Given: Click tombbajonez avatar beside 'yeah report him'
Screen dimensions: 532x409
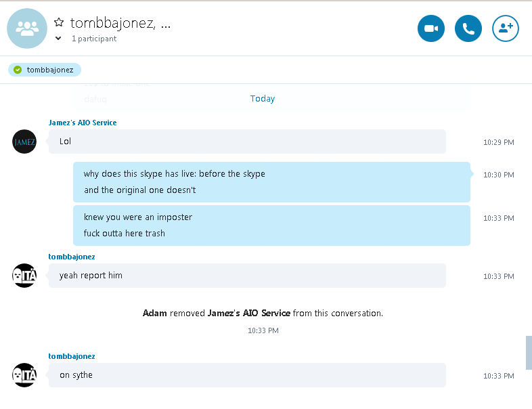Looking at the screenshot, I should [24, 276].
